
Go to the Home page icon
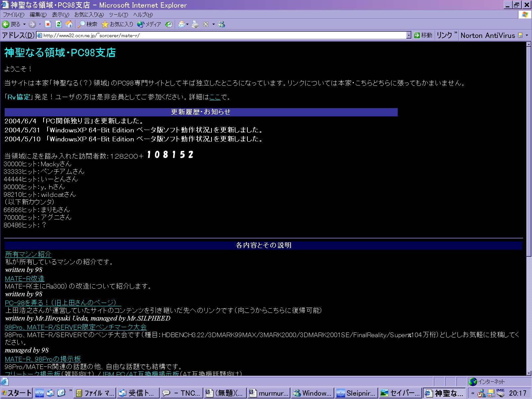click(69, 24)
